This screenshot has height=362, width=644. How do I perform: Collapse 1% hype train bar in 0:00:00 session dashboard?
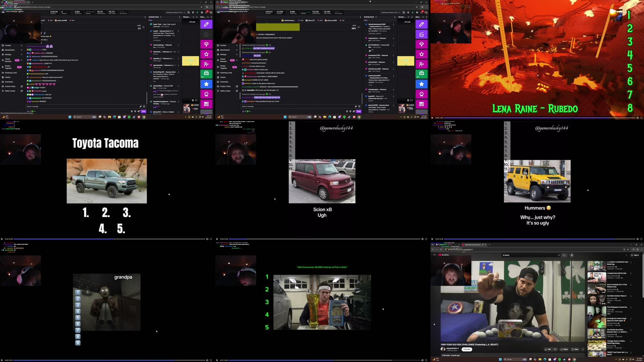(143, 27)
